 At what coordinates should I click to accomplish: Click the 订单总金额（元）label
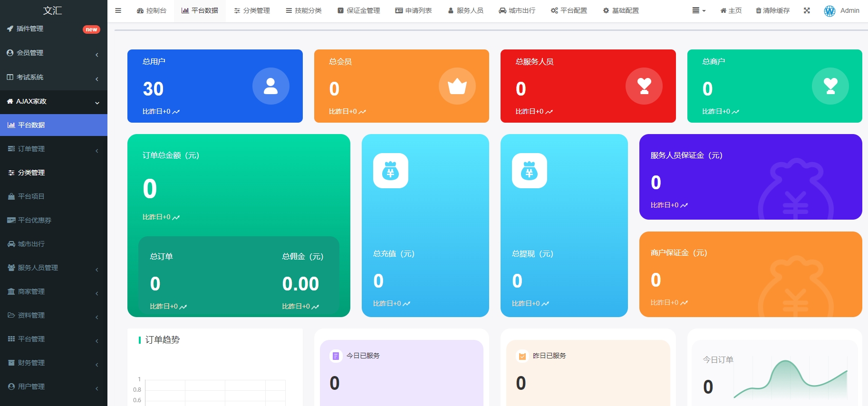[171, 155]
